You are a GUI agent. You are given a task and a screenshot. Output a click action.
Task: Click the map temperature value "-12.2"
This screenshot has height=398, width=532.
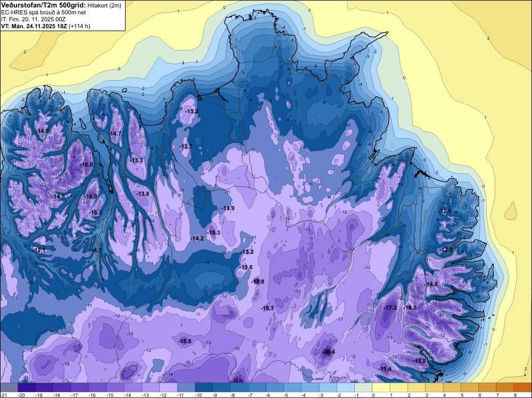(446, 250)
